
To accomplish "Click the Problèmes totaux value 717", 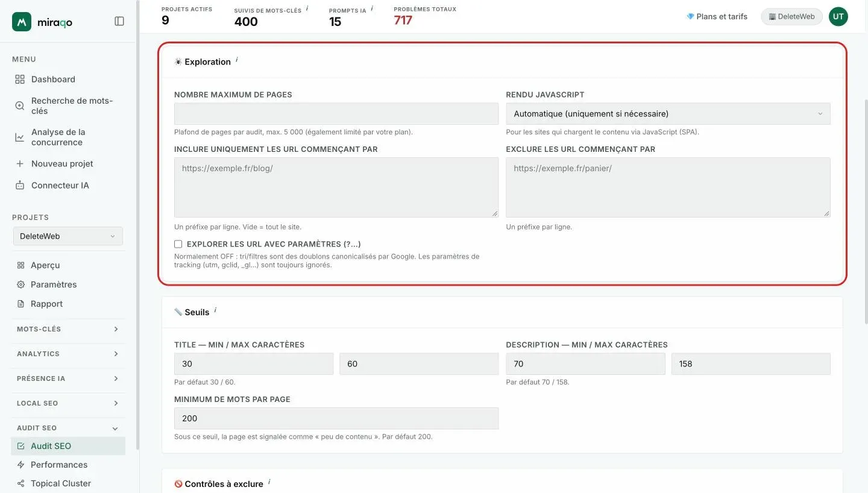I will tap(403, 20).
